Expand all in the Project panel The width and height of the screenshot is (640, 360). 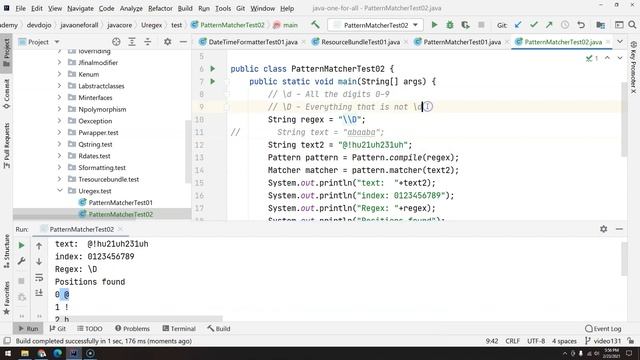pos(132,42)
